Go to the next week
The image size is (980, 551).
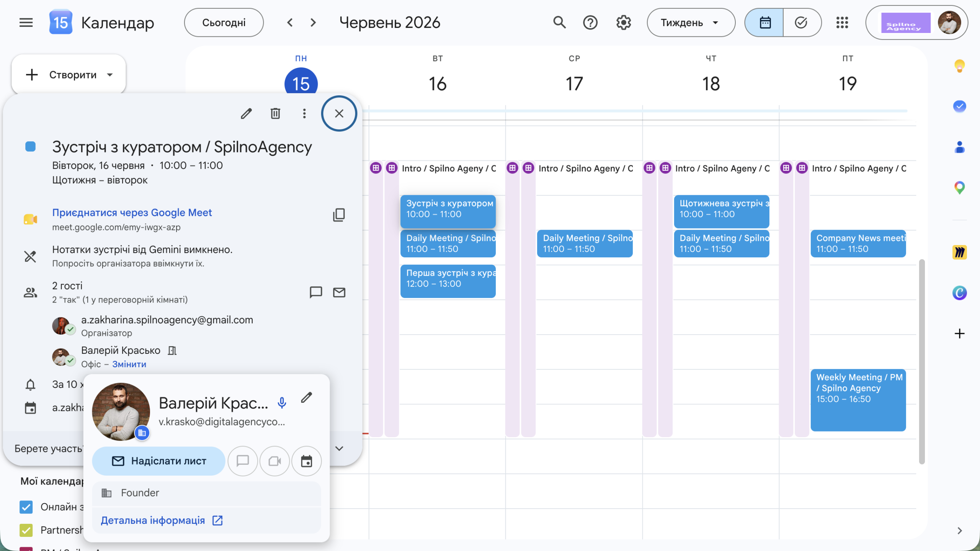coord(313,23)
